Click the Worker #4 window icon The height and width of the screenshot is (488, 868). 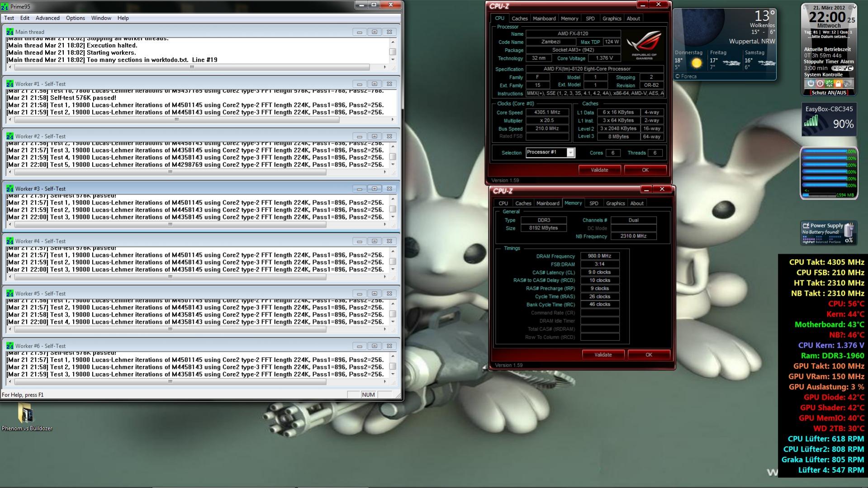[x=10, y=241]
